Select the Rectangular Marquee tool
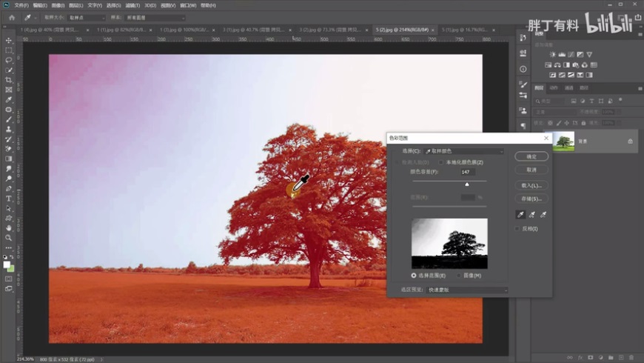The image size is (644, 363). [9, 50]
